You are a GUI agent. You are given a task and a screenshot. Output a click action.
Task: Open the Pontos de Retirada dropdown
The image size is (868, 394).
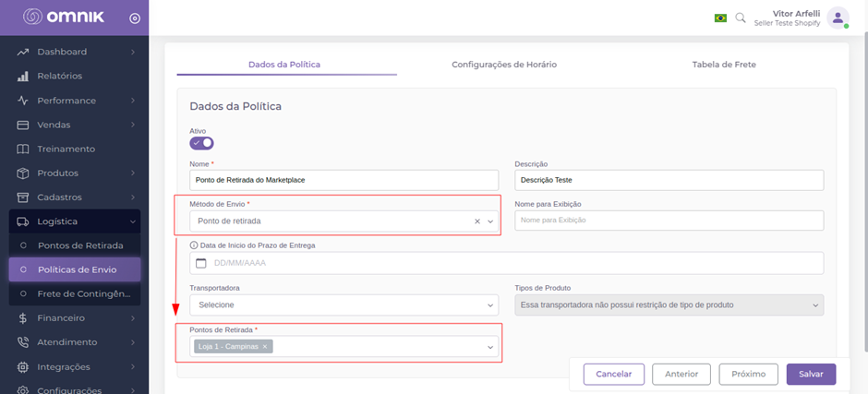pos(490,347)
